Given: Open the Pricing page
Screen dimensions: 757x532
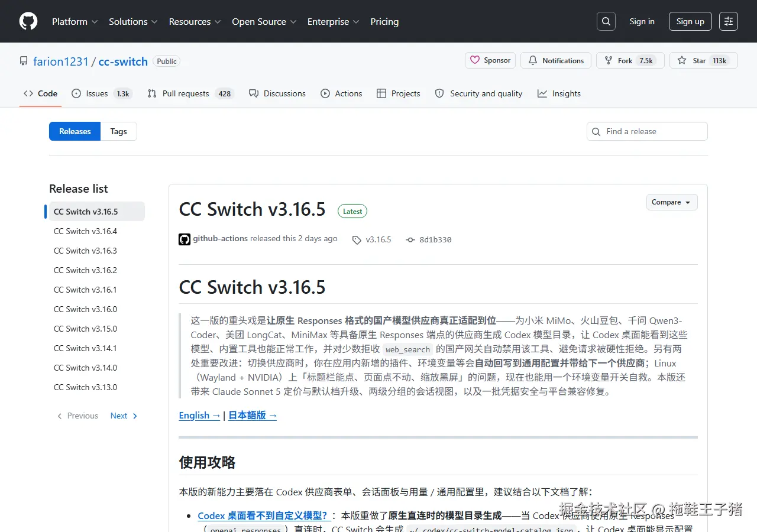Looking at the screenshot, I should (384, 21).
